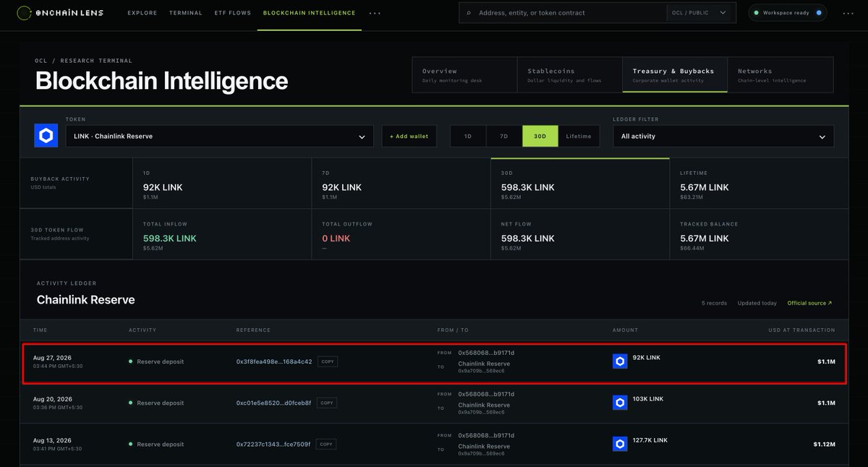Switch to the Stablecoins tab
This screenshot has height=467, width=868.
pyautogui.click(x=570, y=74)
